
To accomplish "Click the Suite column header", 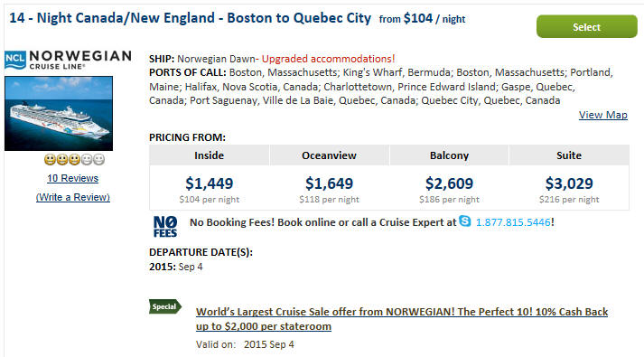I will click(x=569, y=155).
